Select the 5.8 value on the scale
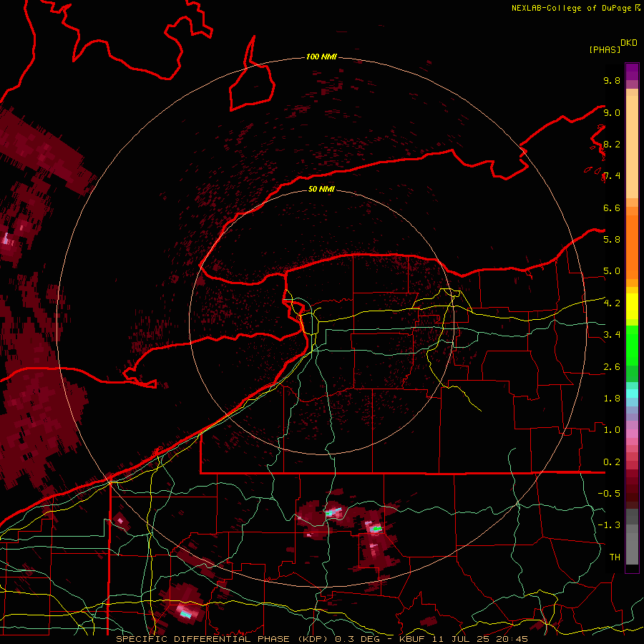Viewport: 644px width, 644px height. (x=612, y=240)
